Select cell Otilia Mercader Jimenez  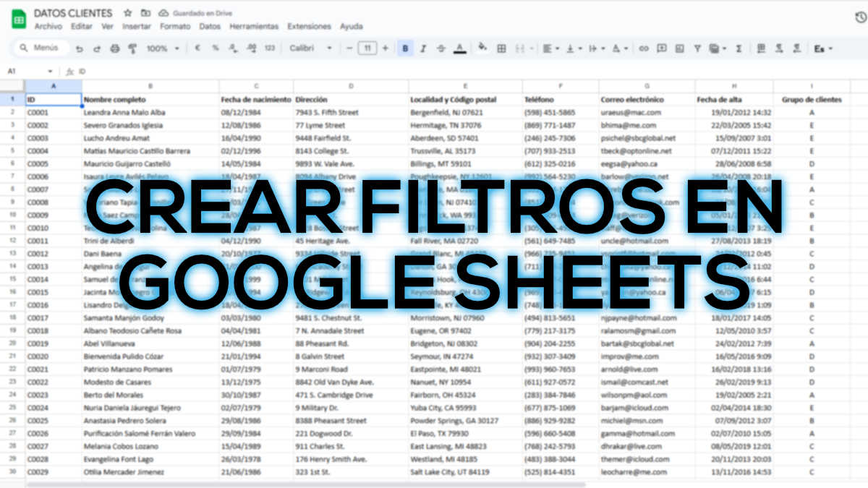(x=150, y=472)
